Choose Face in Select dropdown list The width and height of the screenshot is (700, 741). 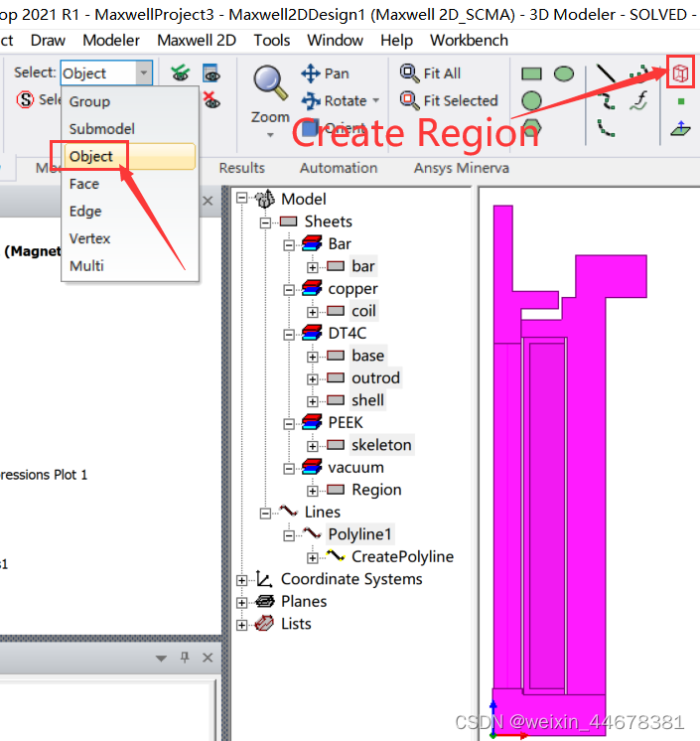[x=130, y=184]
